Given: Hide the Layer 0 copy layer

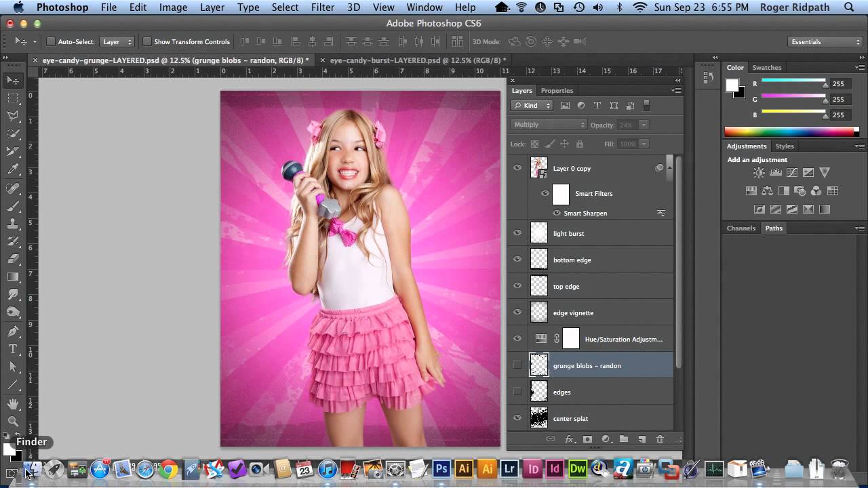Looking at the screenshot, I should click(517, 168).
